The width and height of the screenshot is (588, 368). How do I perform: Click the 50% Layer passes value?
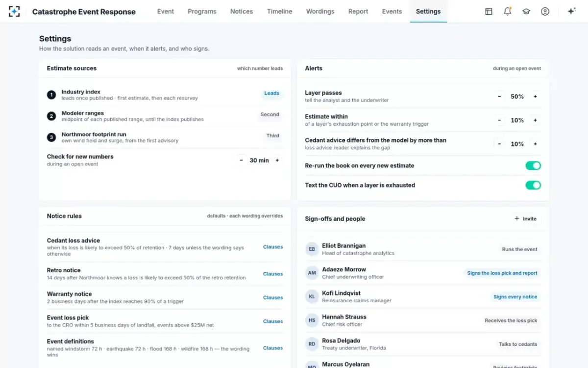pyautogui.click(x=517, y=97)
